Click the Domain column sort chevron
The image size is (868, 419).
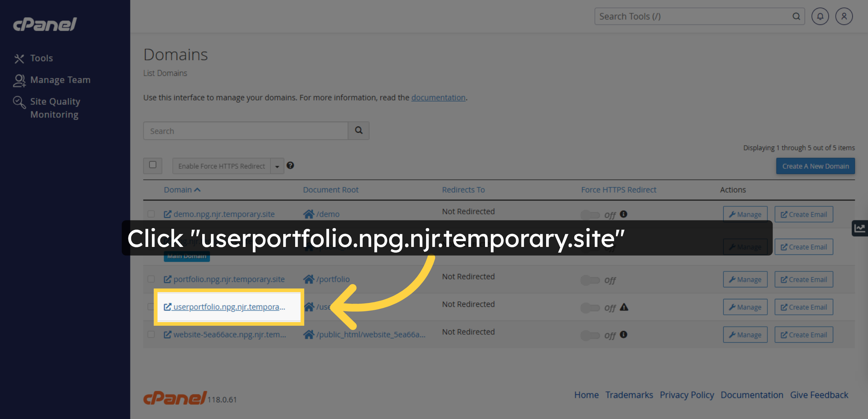[x=197, y=189]
